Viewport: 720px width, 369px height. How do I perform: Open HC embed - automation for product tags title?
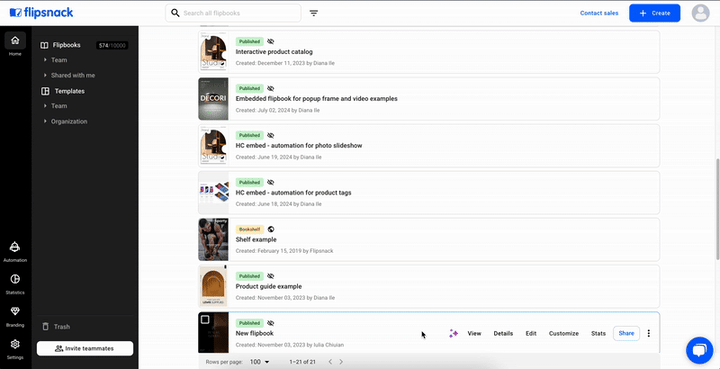(293, 193)
